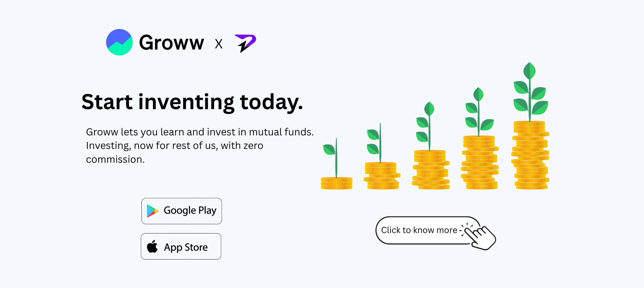
Task: Click the x separator between logos
Action: 219,44
